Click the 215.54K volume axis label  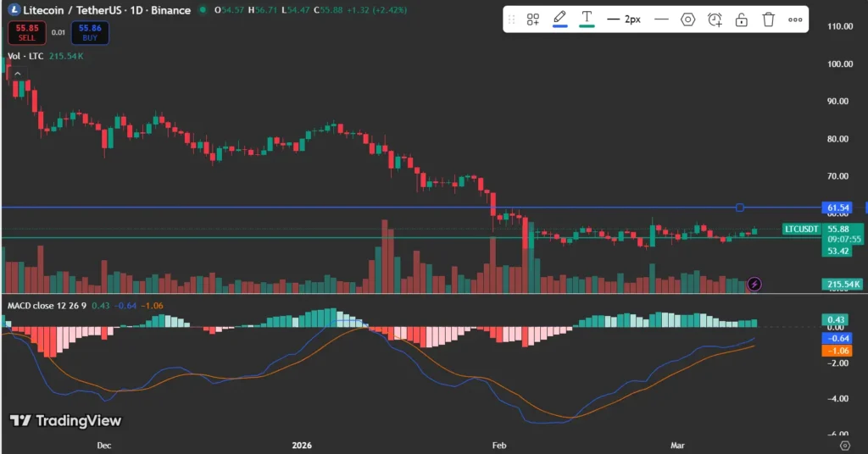[843, 285]
